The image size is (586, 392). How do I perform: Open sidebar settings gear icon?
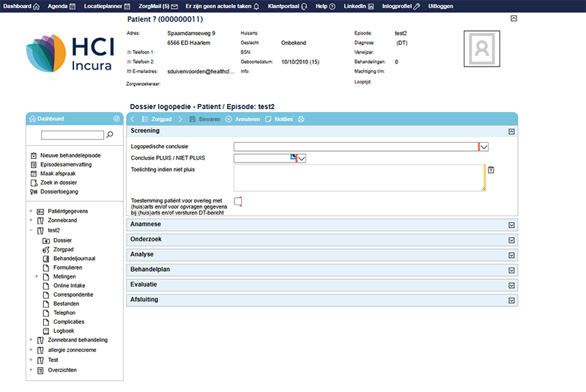pos(116,119)
